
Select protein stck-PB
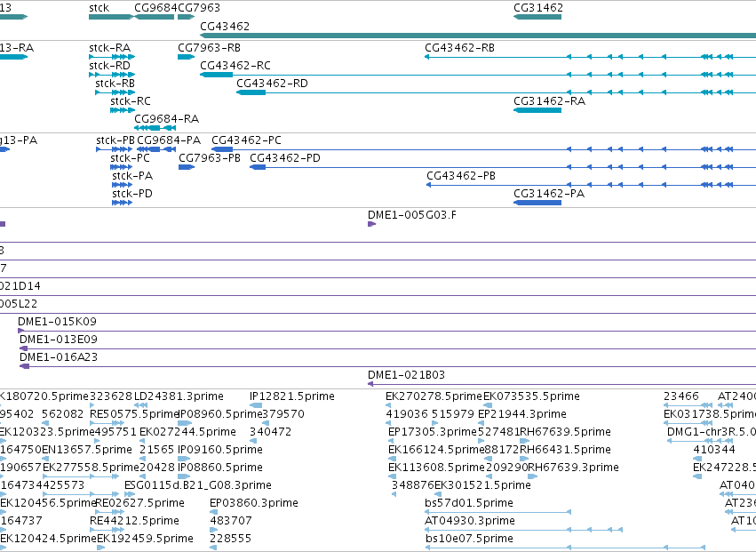115,140
